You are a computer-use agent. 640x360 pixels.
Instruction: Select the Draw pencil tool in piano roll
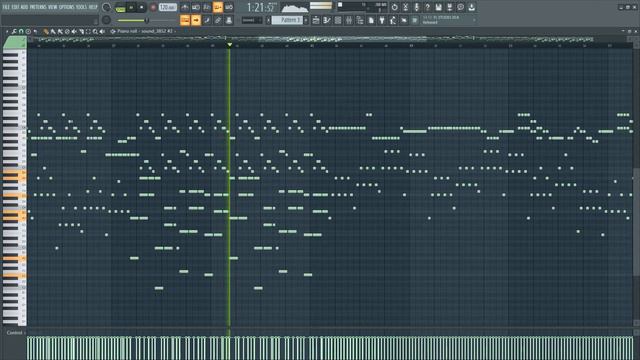pyautogui.click(x=46, y=31)
